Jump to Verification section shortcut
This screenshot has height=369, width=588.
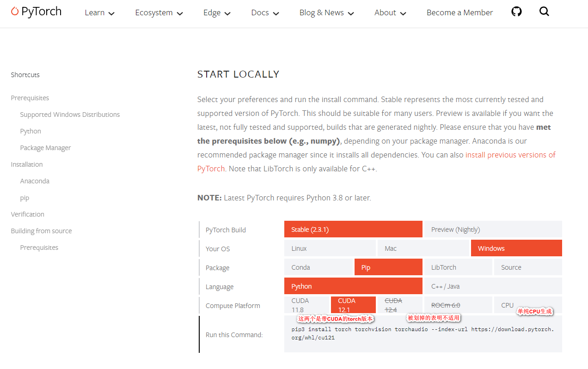[x=28, y=214]
